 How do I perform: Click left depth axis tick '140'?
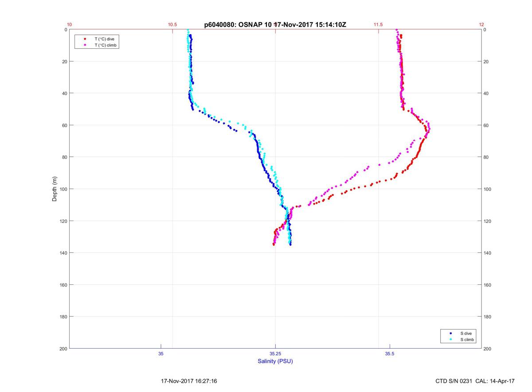[x=63, y=253]
